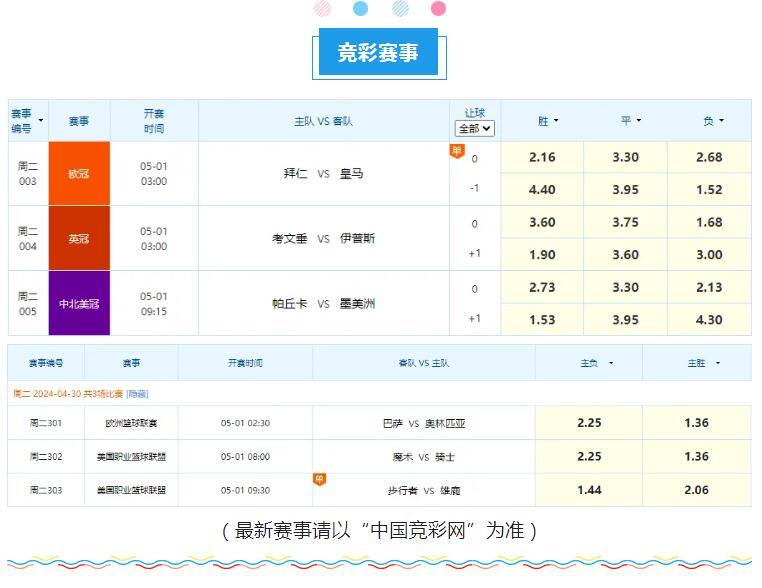Click the 墨美洲 team name

click(x=357, y=304)
